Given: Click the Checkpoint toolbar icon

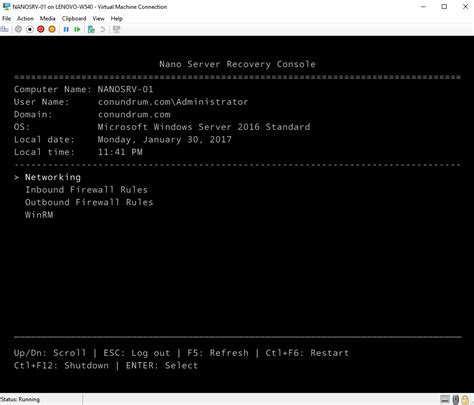Looking at the screenshot, I should pyautogui.click(x=91, y=29).
